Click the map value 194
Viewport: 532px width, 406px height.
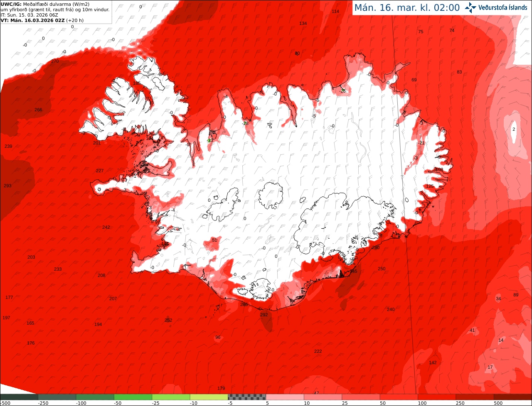[x=98, y=324]
